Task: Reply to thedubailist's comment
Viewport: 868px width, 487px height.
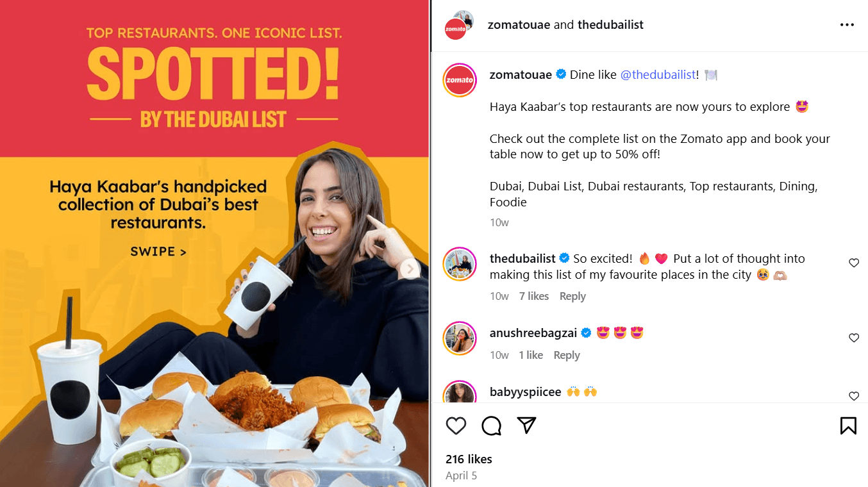Action: tap(572, 296)
